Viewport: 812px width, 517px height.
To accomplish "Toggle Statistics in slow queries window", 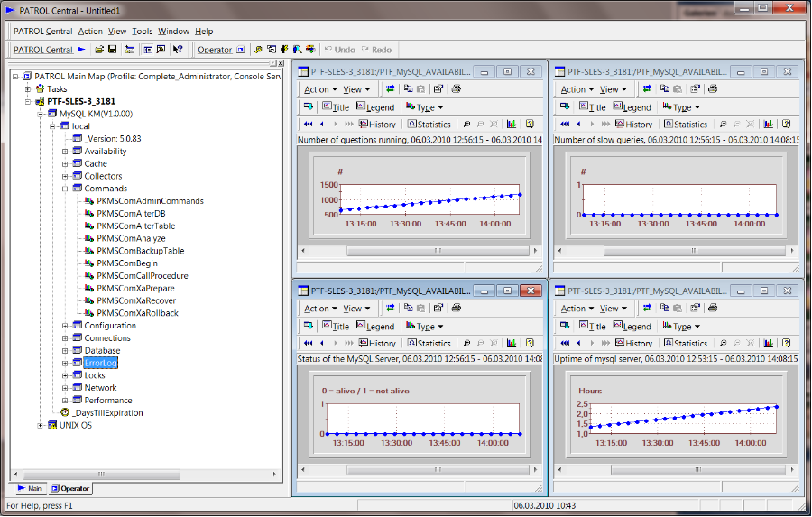I will [686, 124].
